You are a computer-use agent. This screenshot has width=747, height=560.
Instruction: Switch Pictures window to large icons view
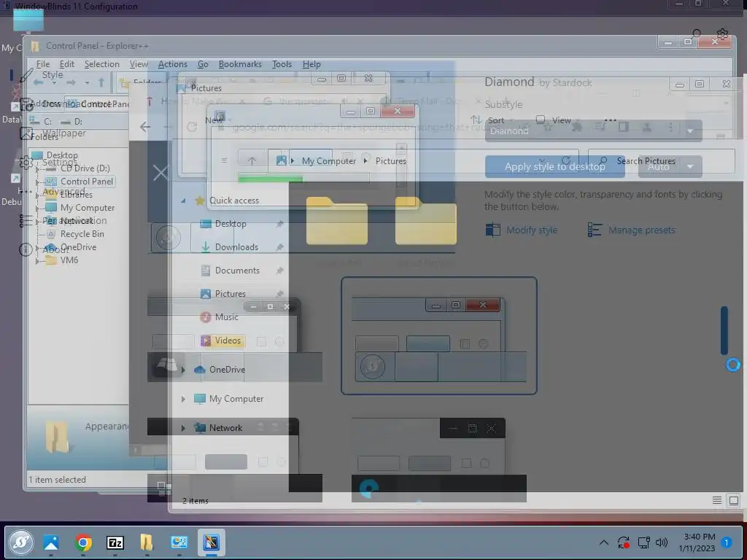pyautogui.click(x=734, y=500)
